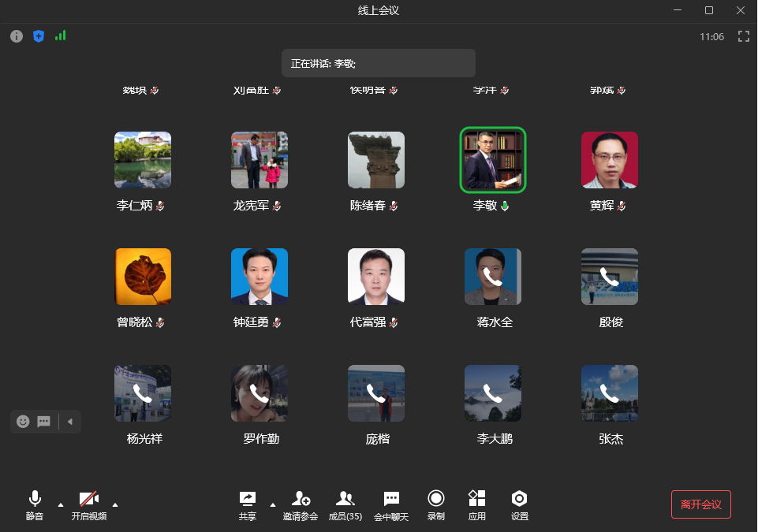
Task: Open the meeting info icon
Action: pyautogui.click(x=17, y=36)
